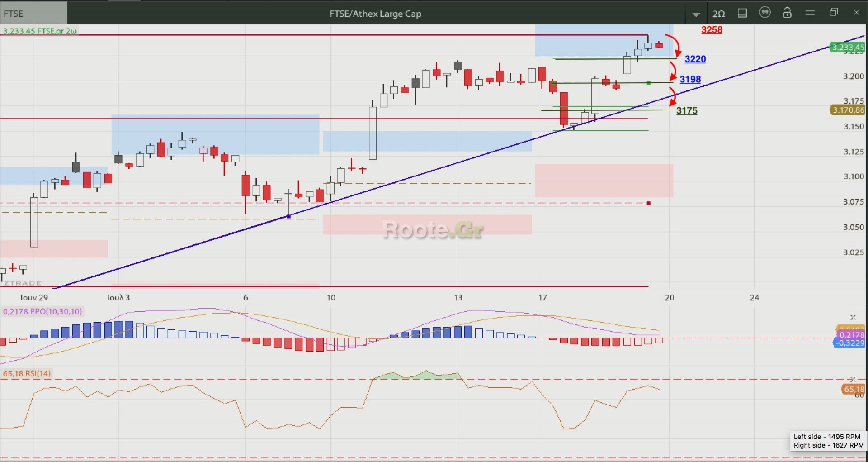Click the brown 3.170,86 price axis tag
Viewport: 868px width, 462px height.
(x=848, y=110)
